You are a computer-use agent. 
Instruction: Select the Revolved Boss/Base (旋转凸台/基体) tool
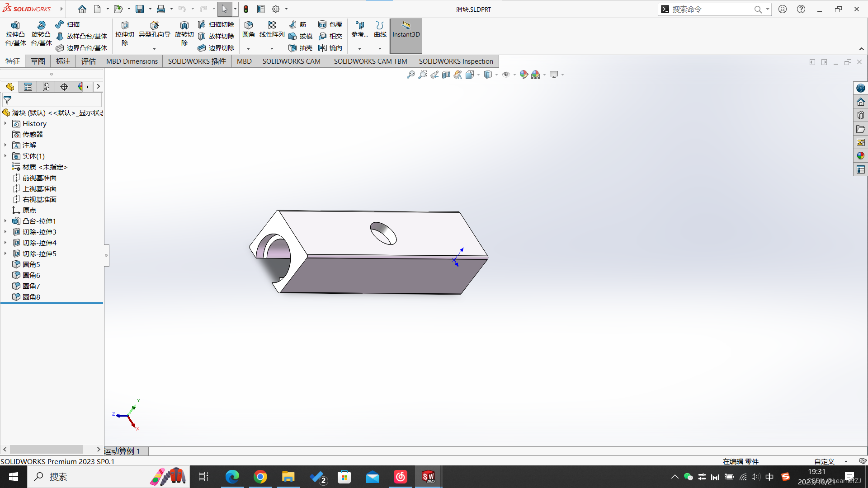(x=41, y=25)
